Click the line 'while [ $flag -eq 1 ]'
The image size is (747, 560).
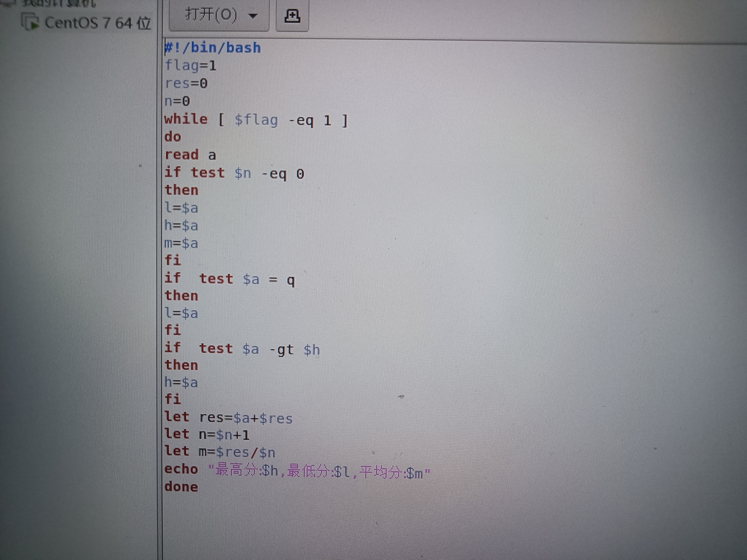[256, 120]
